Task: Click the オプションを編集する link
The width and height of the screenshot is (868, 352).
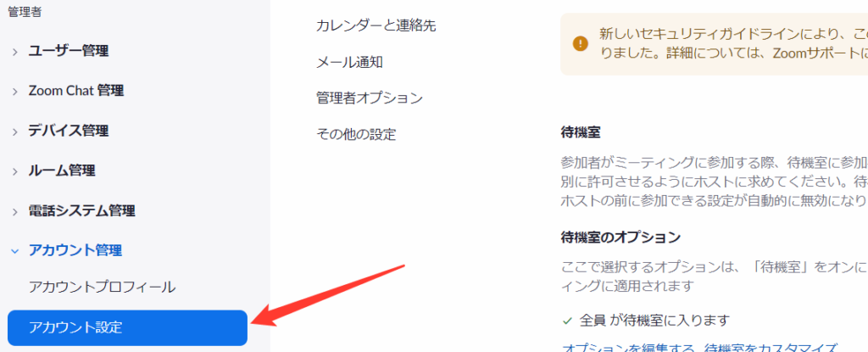Action: (x=630, y=347)
